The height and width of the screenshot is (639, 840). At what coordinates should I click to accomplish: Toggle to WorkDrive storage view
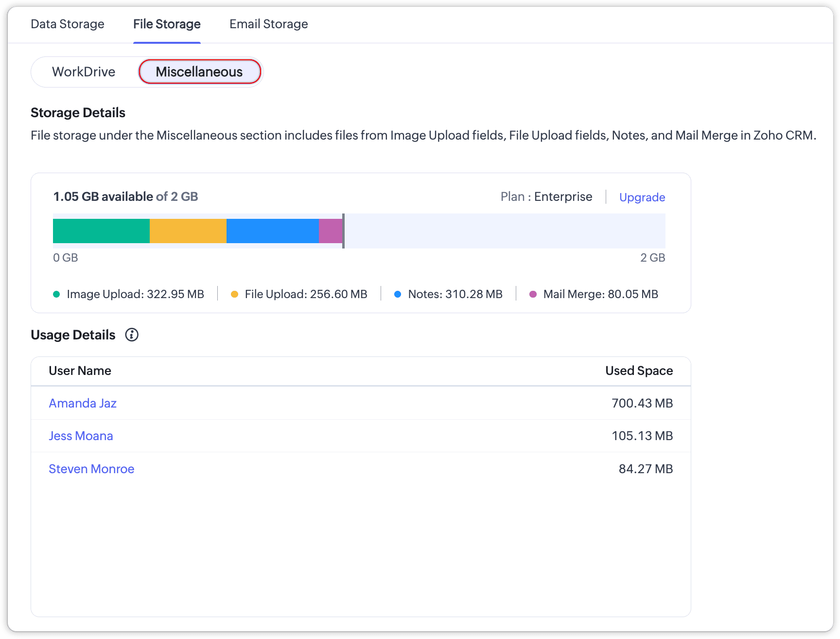point(84,72)
